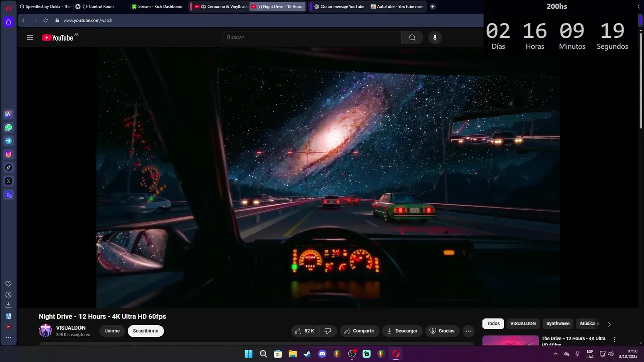The image size is (644, 362).
Task: Click Gracias super thanks button
Action: [442, 331]
